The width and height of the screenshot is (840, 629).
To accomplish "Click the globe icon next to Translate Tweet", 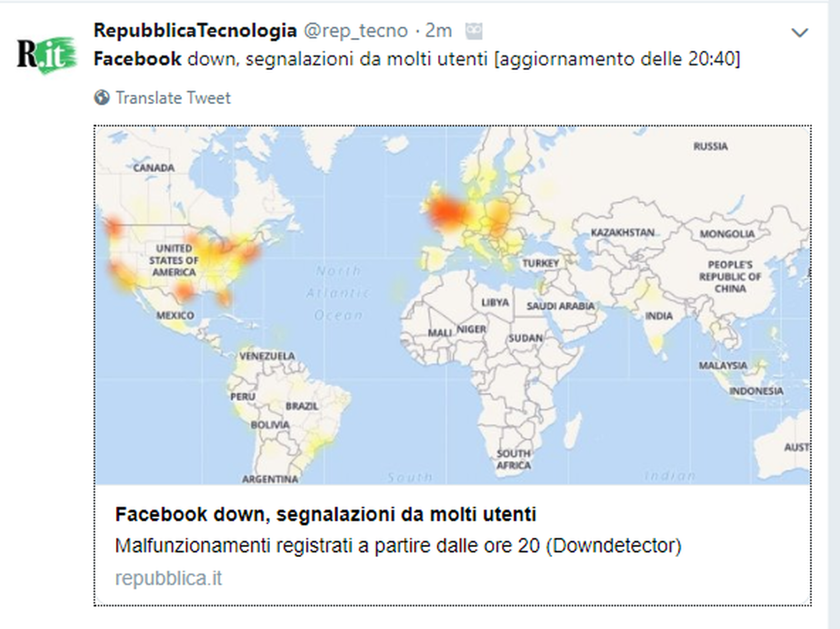I will [102, 98].
